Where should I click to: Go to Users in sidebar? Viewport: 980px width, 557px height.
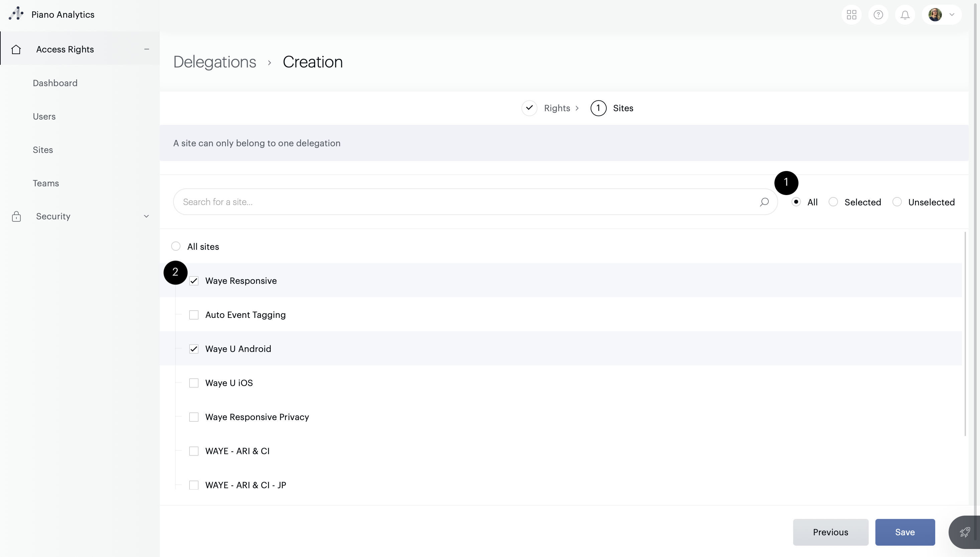pyautogui.click(x=44, y=116)
